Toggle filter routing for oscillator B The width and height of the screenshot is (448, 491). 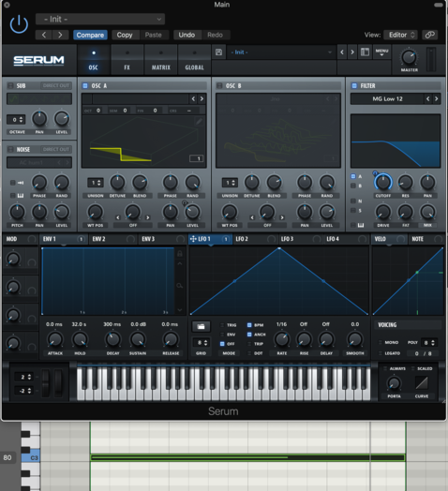(353, 186)
